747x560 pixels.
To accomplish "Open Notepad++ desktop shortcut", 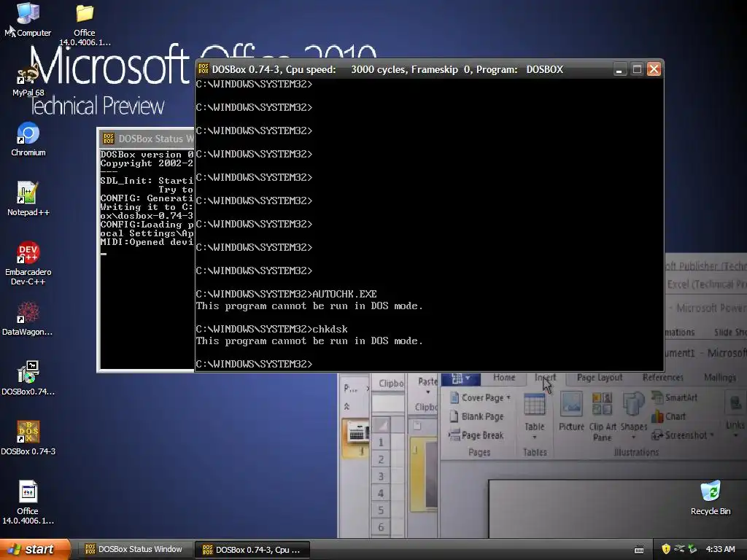I will [28, 198].
